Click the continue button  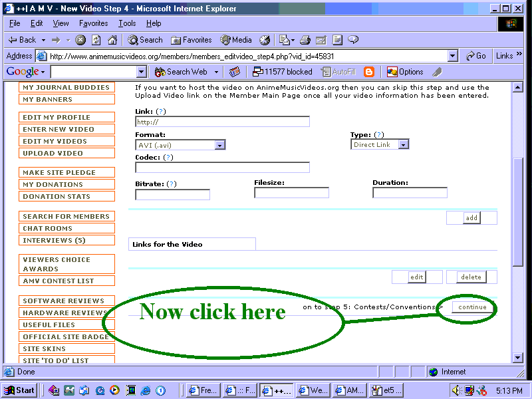473,307
